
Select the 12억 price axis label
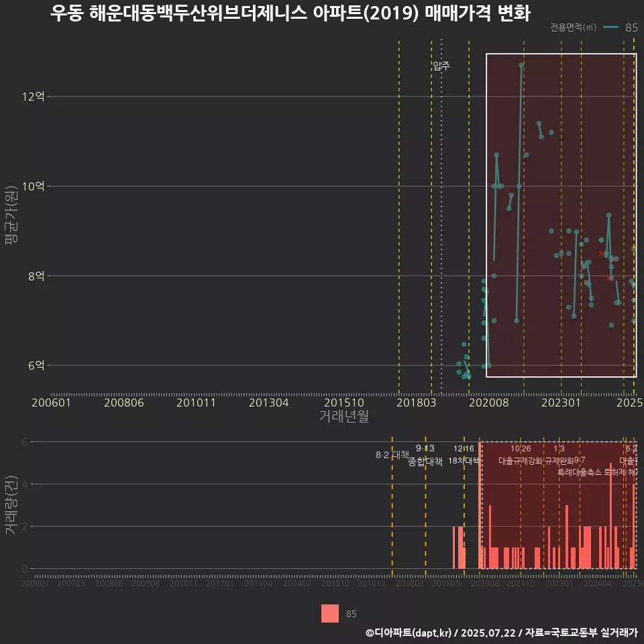pyautogui.click(x=34, y=97)
